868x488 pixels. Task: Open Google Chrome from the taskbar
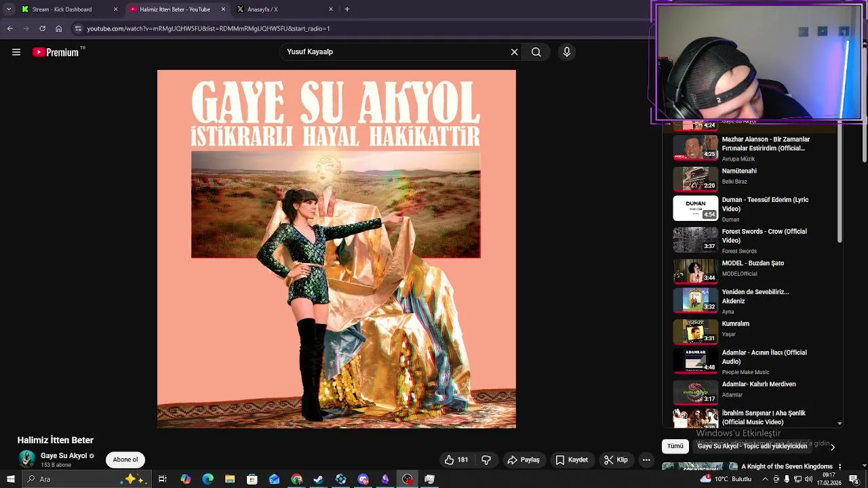[x=296, y=479]
